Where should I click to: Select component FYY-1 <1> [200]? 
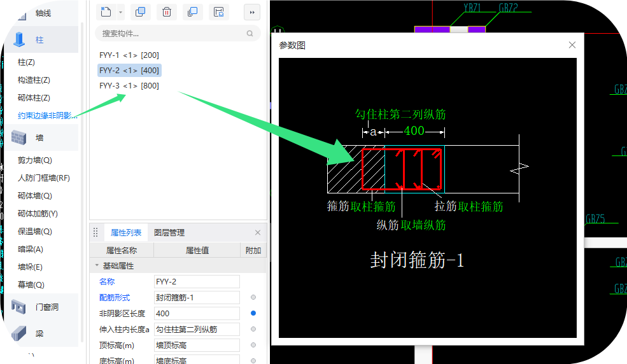[x=129, y=55]
